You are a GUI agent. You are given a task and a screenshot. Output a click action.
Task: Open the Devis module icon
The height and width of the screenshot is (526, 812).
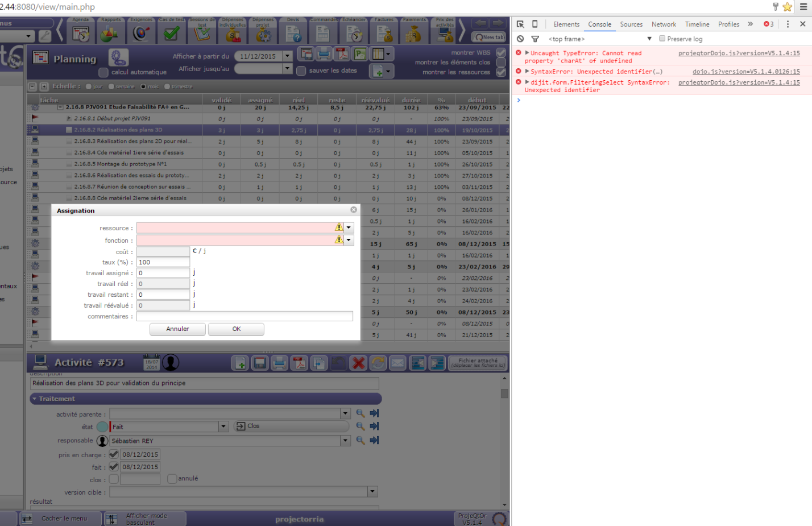tap(293, 31)
